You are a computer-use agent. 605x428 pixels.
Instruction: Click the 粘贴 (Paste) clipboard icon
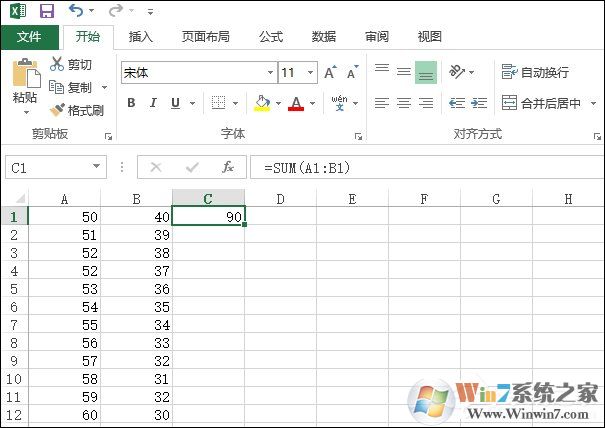(x=26, y=73)
